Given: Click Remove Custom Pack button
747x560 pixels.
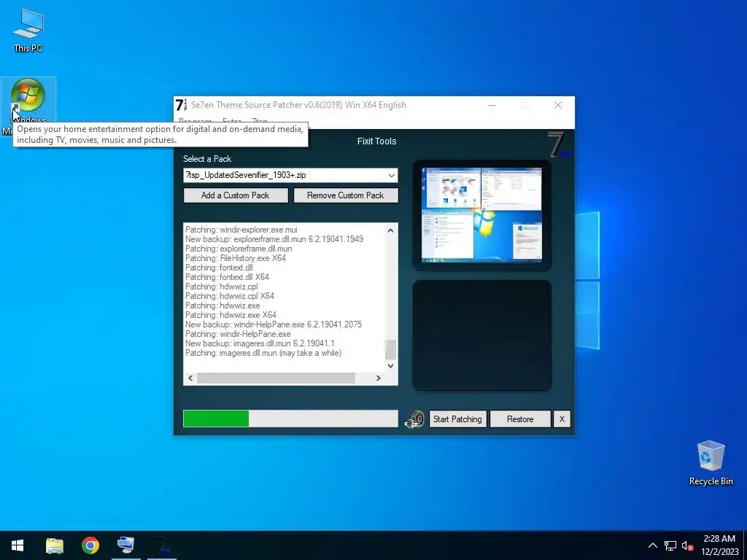Looking at the screenshot, I should (345, 195).
